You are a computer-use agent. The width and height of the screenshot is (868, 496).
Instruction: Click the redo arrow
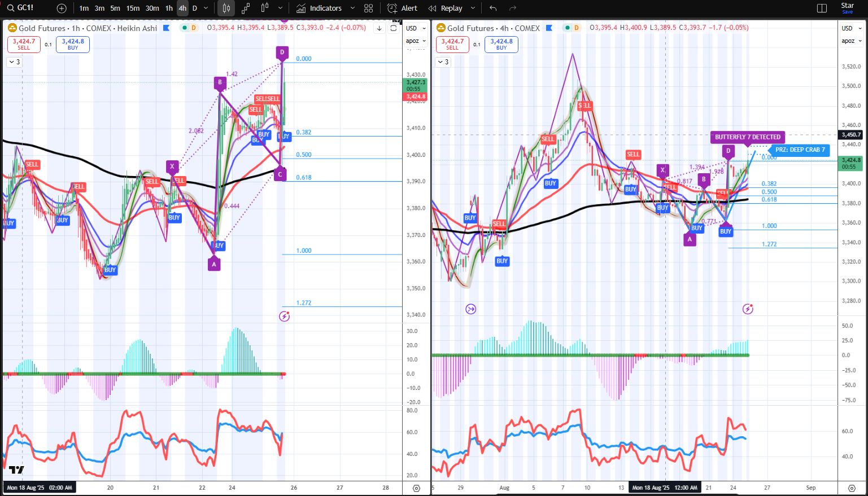tap(513, 8)
